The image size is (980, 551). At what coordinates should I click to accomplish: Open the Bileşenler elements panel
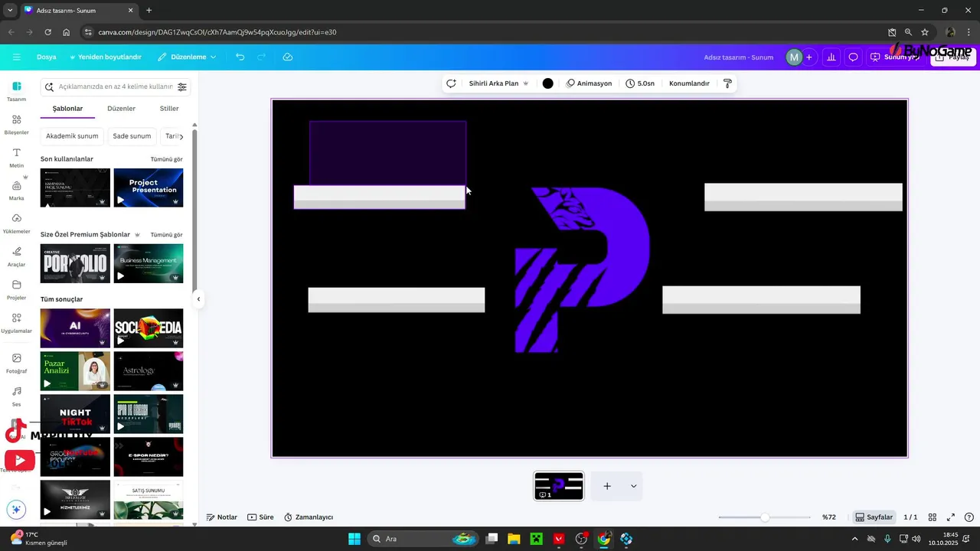[17, 124]
